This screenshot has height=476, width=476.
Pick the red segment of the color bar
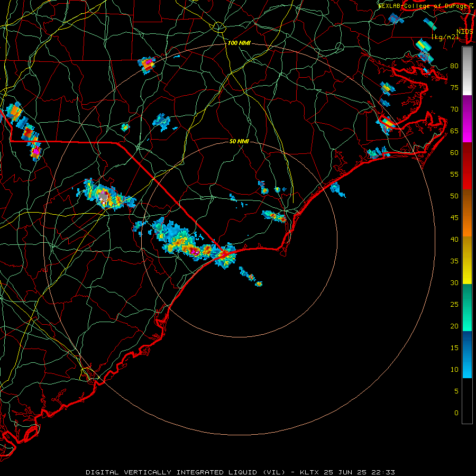tap(467, 166)
